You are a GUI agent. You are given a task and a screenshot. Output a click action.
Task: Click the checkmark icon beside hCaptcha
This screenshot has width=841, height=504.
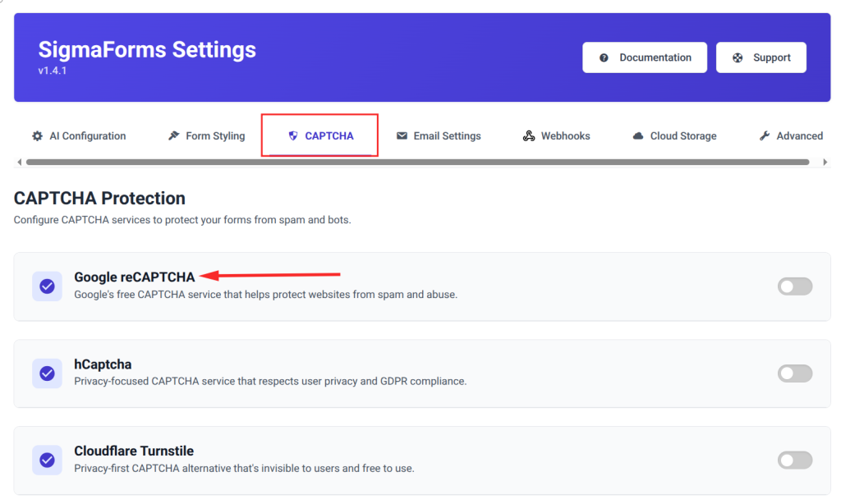47,373
